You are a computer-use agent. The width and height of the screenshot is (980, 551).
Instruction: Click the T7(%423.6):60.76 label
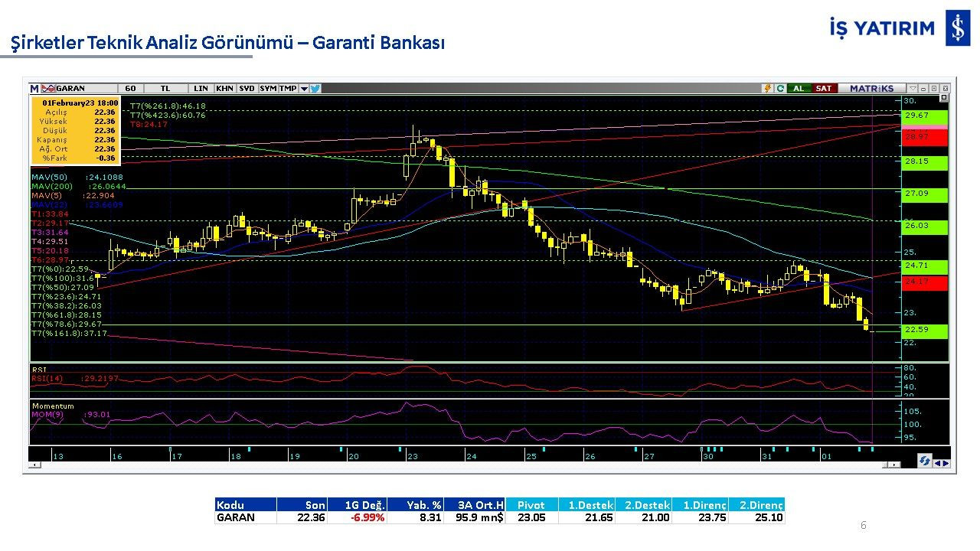[168, 115]
